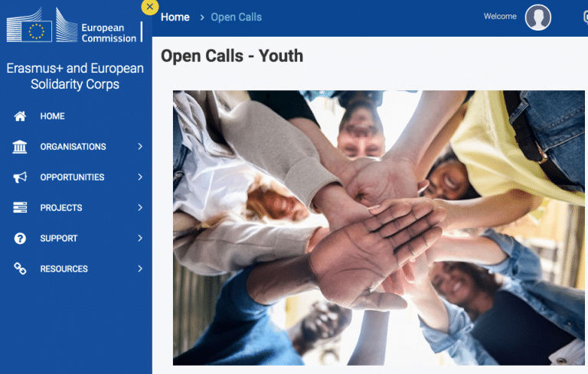Select the HOME label in the sidebar
This screenshot has width=588, height=374.
click(53, 116)
